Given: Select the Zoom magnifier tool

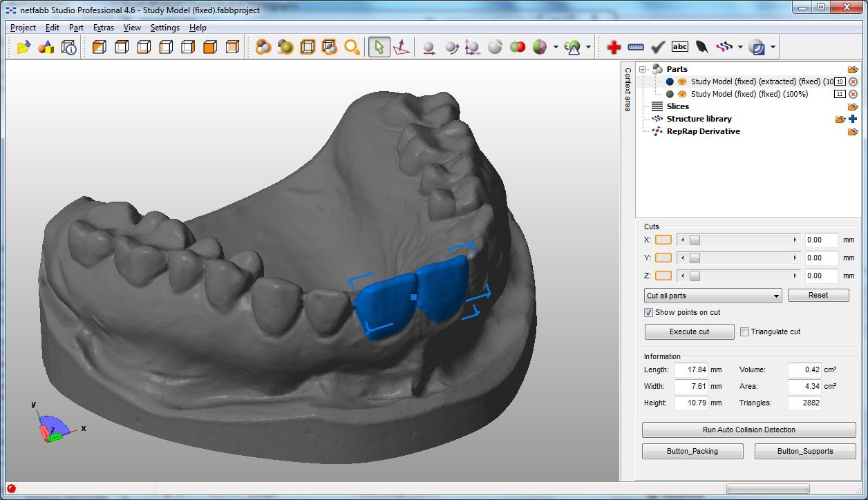Looking at the screenshot, I should [352, 48].
